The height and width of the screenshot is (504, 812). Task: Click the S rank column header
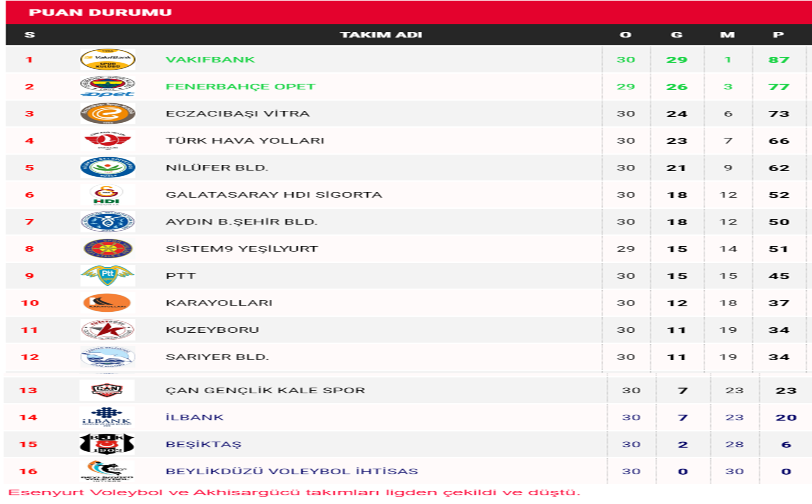[x=30, y=35]
